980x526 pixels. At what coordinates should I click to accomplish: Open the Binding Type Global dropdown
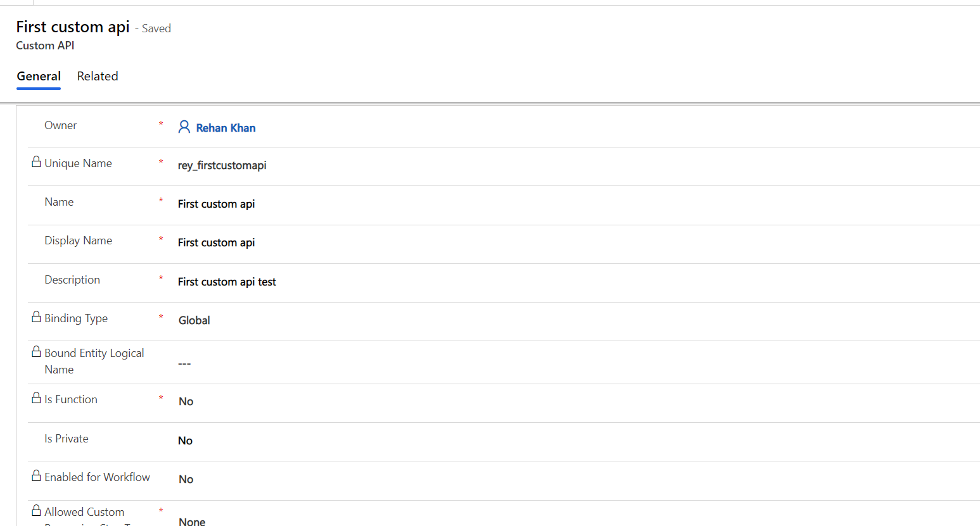pyautogui.click(x=194, y=320)
